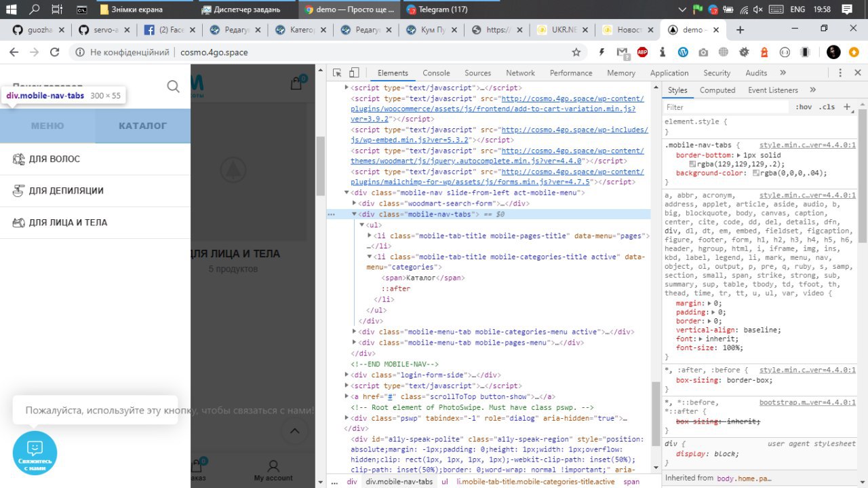868x488 pixels.
Task: Expand border-bottom shorthand triangle
Action: 740,155
